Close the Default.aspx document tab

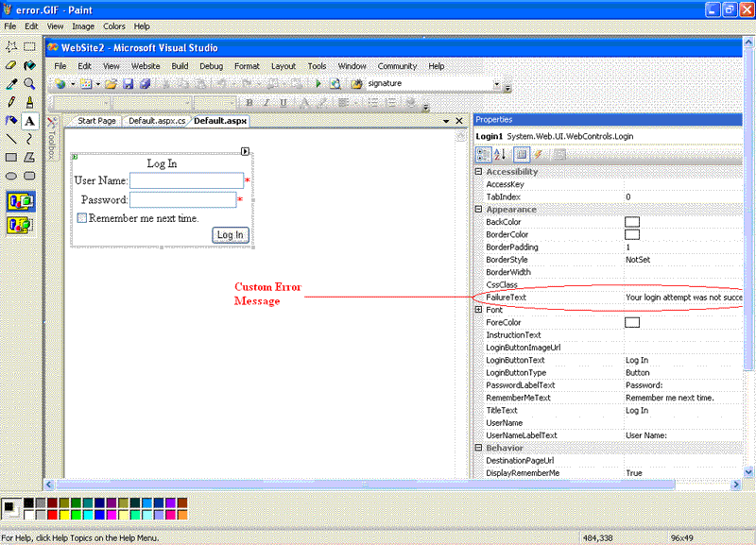point(459,121)
